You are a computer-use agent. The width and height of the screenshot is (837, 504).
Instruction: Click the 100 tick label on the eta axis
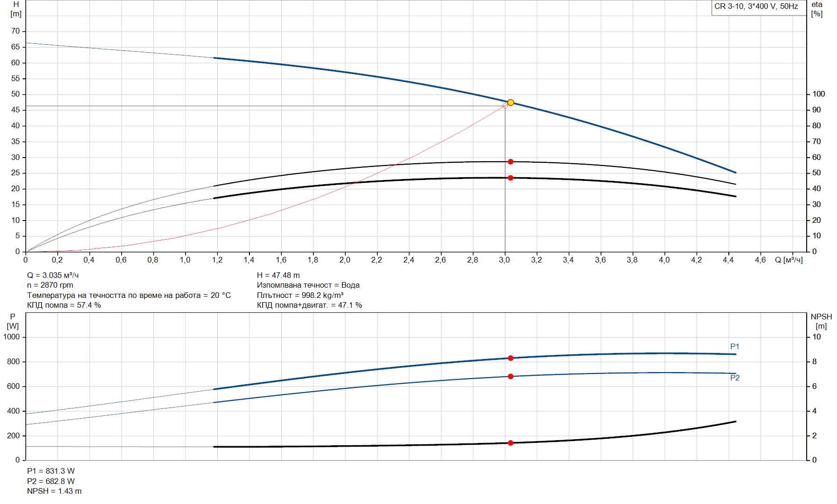point(819,94)
